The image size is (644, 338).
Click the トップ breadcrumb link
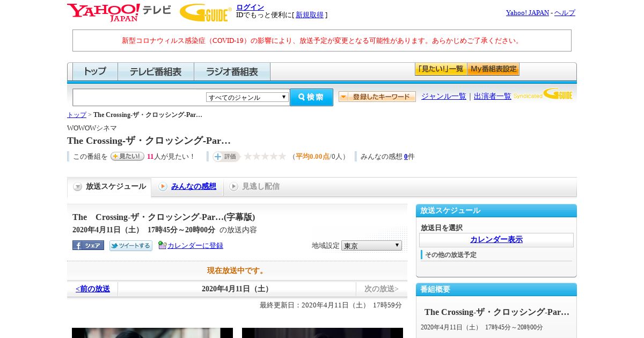[x=77, y=115]
